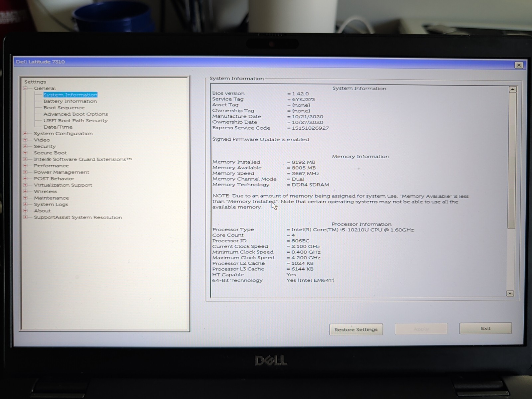This screenshot has width=532, height=399.
Task: Select the System Logs label
Action: (51, 204)
